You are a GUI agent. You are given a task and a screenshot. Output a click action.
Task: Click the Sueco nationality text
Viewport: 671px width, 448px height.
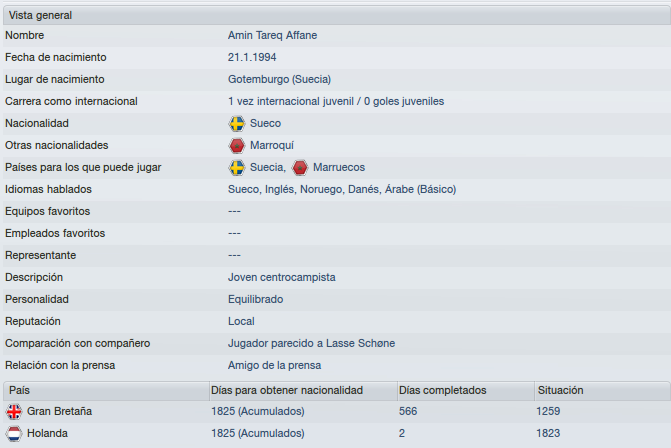(265, 123)
